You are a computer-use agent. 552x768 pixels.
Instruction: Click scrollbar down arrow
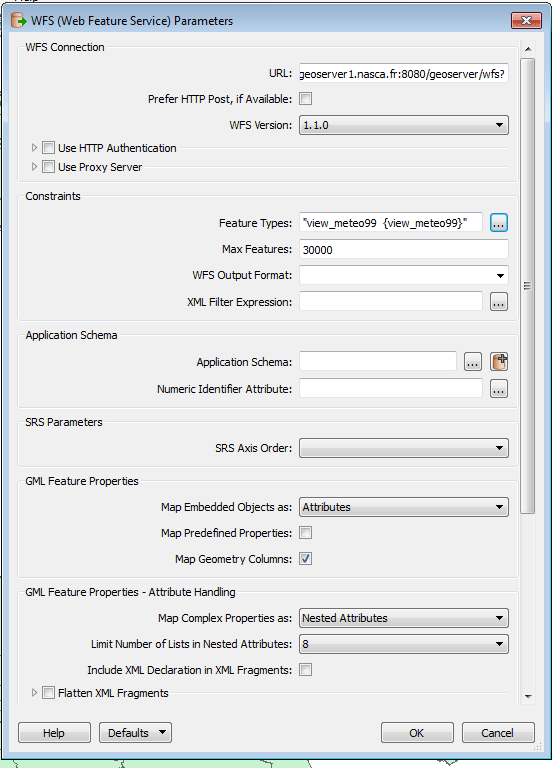(x=528, y=696)
